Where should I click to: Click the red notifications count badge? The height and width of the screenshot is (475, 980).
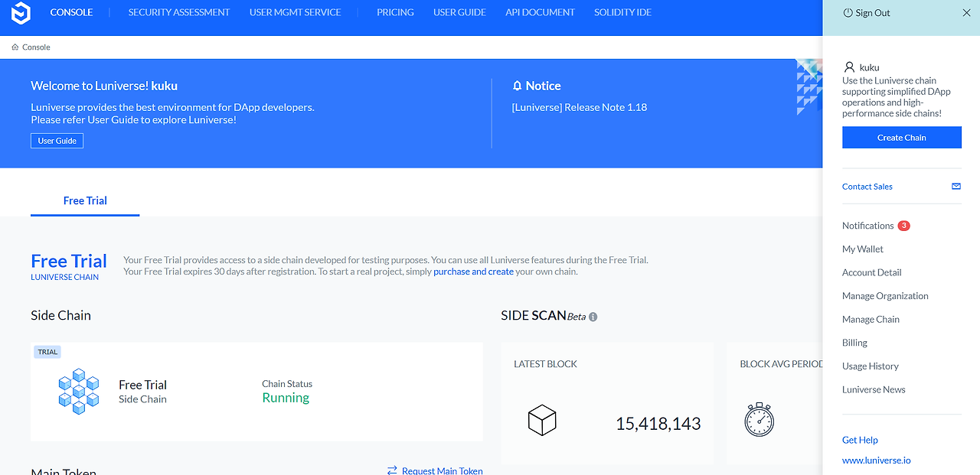tap(903, 226)
